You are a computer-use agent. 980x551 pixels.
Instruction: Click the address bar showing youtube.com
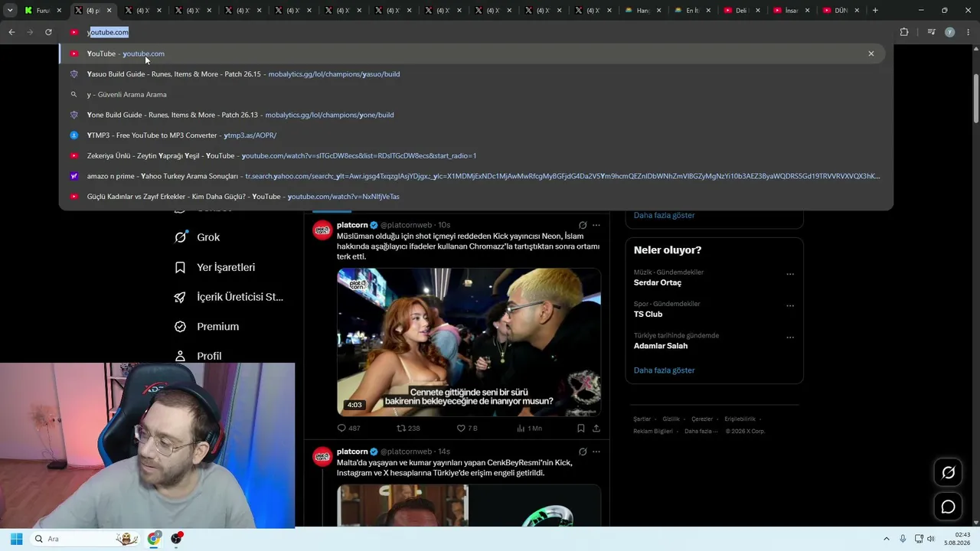tap(475, 32)
